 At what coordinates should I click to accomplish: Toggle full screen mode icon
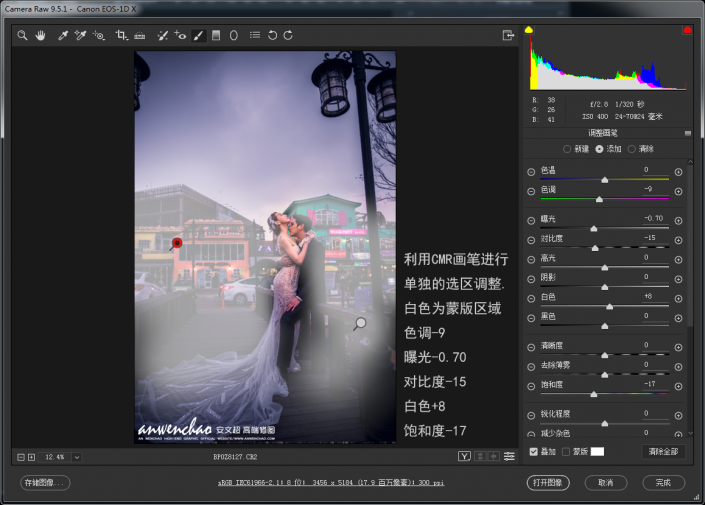pos(508,35)
